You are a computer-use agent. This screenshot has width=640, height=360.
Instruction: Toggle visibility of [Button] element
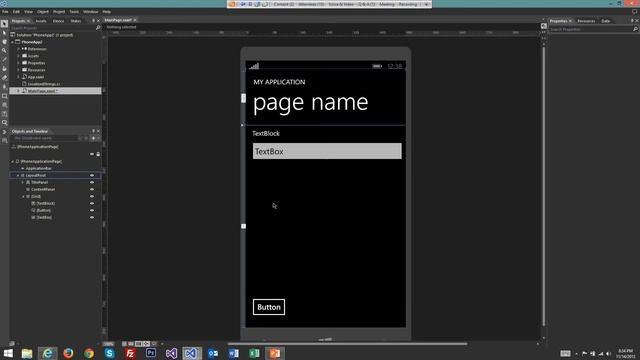[x=92, y=210]
